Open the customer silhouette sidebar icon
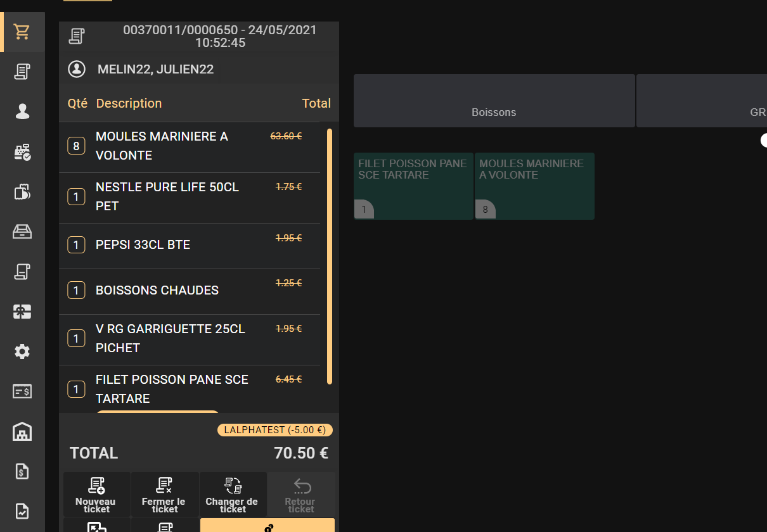 tap(22, 111)
